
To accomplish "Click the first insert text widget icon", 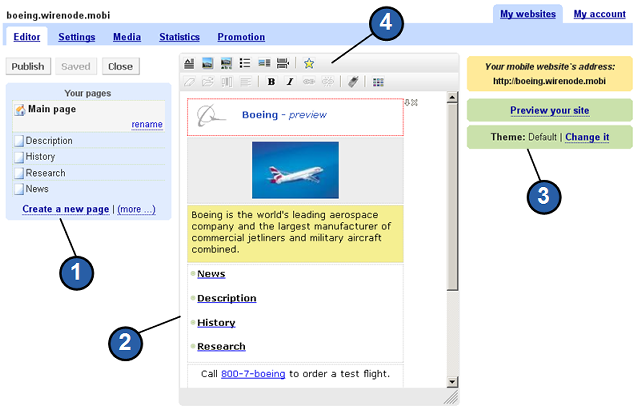I will (x=190, y=63).
